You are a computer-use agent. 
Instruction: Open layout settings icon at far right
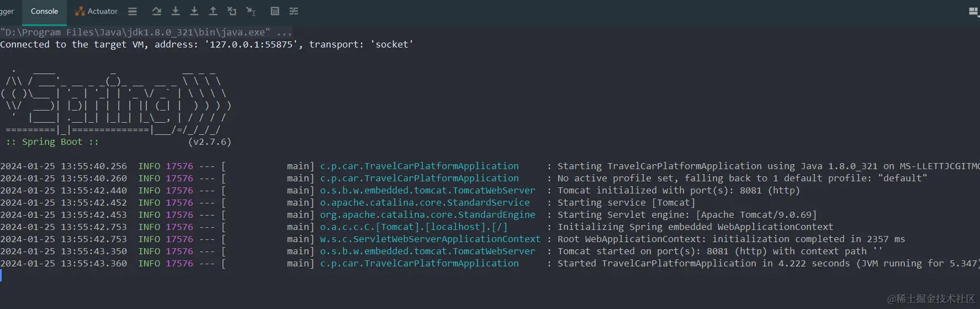coord(974,11)
